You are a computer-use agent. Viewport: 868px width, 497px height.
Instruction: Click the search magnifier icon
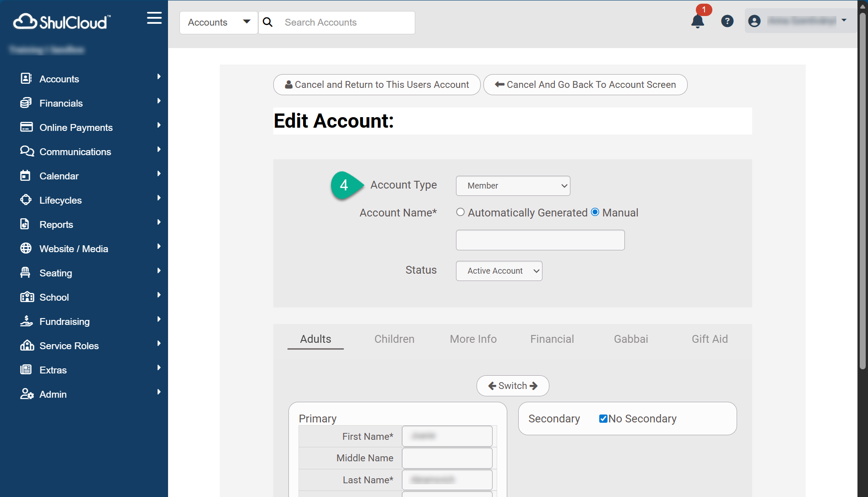[268, 22]
